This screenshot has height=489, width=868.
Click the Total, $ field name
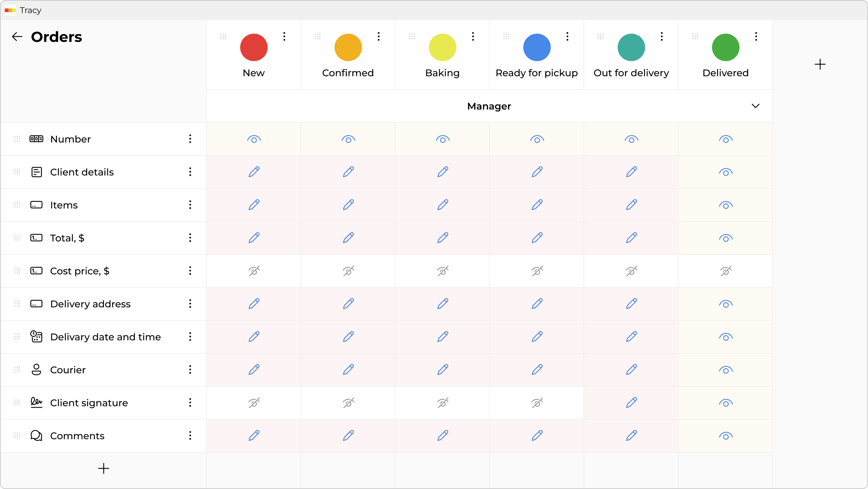[67, 238]
